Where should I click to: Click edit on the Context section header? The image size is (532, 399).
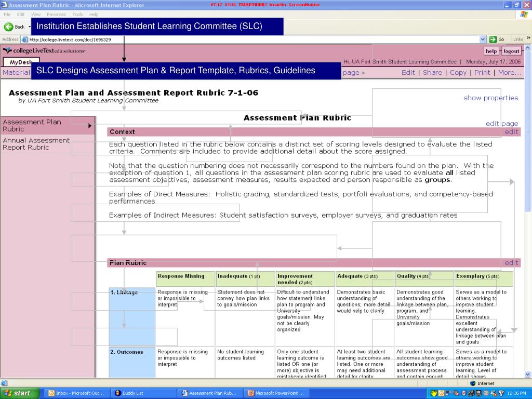pos(512,132)
